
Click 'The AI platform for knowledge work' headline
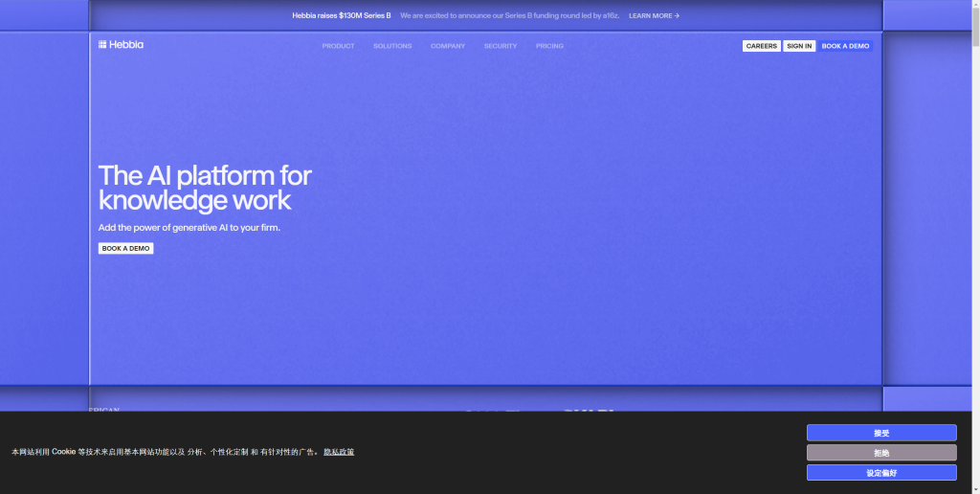(205, 188)
